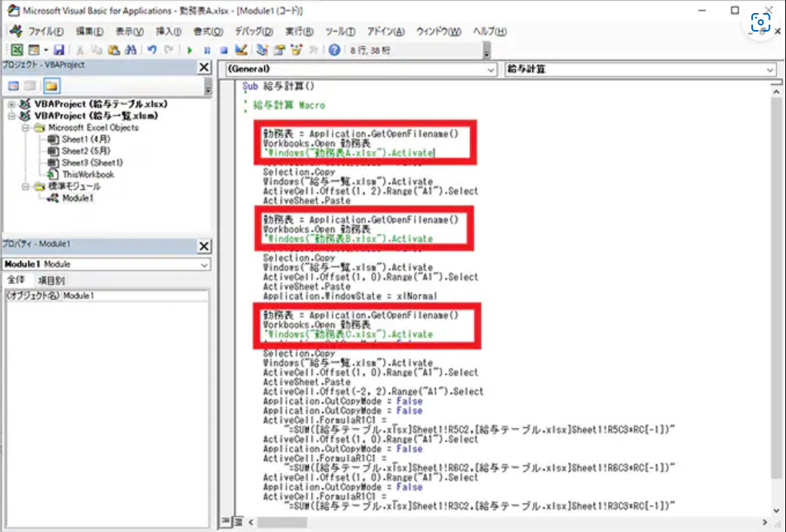
Task: Click the Insert UserForm toolbar icon
Action: (x=34, y=49)
